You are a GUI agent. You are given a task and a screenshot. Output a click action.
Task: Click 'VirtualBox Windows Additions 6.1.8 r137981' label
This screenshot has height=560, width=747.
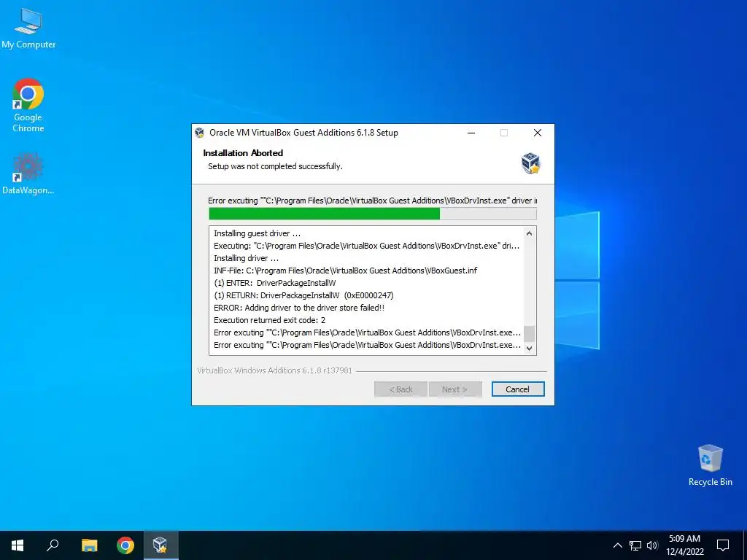pos(275,370)
